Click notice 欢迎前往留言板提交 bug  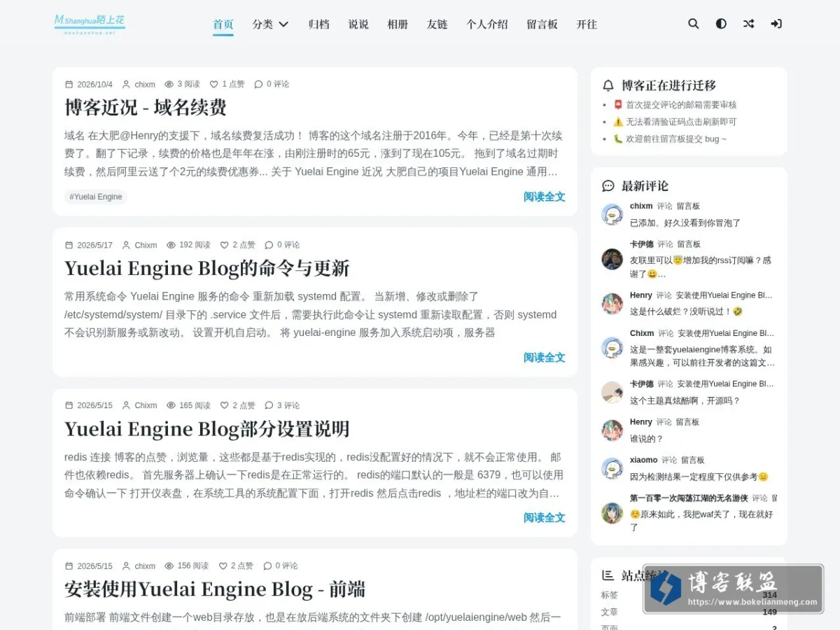click(x=670, y=139)
